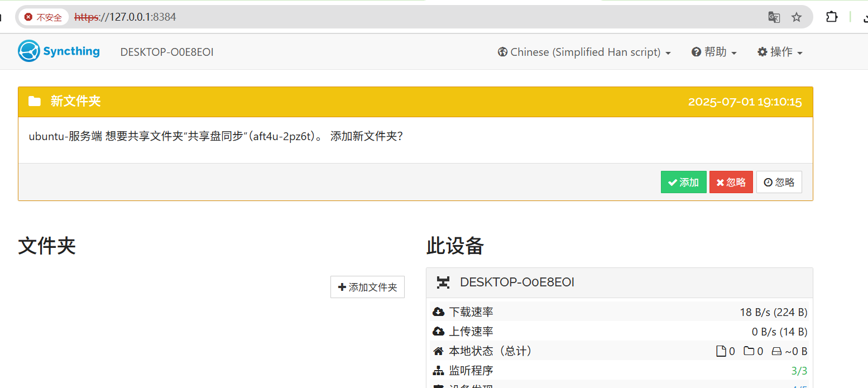Click the 新文件夹 banner title
Screen dimensions: 868x388
75,101
